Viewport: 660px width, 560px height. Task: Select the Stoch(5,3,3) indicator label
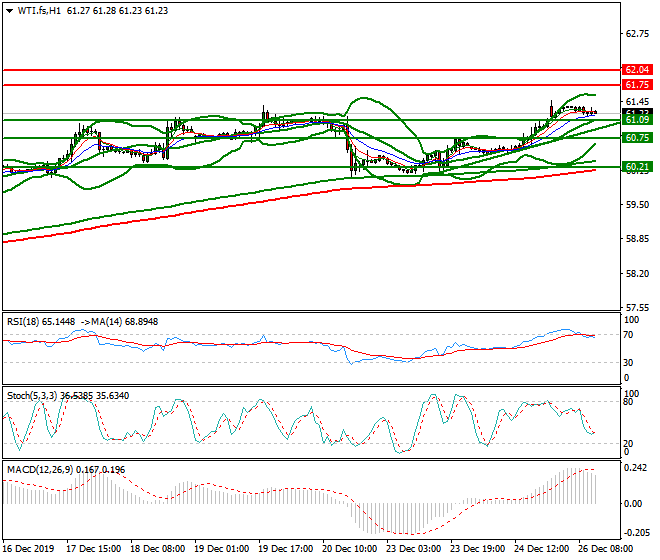click(x=32, y=396)
